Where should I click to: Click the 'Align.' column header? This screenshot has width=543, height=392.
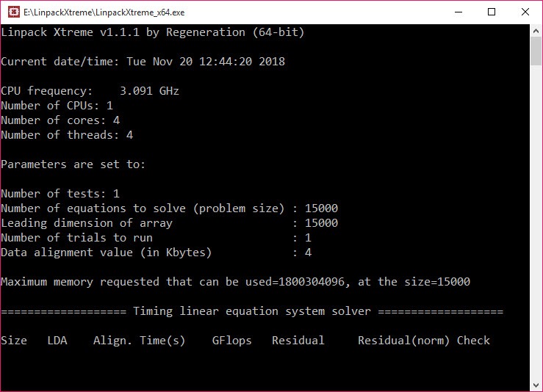point(112,341)
